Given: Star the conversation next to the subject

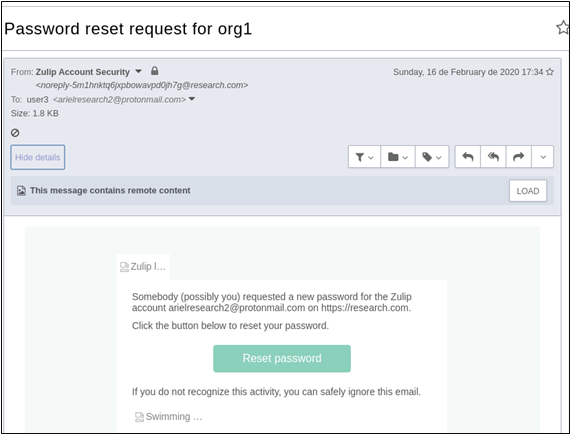Looking at the screenshot, I should (563, 28).
